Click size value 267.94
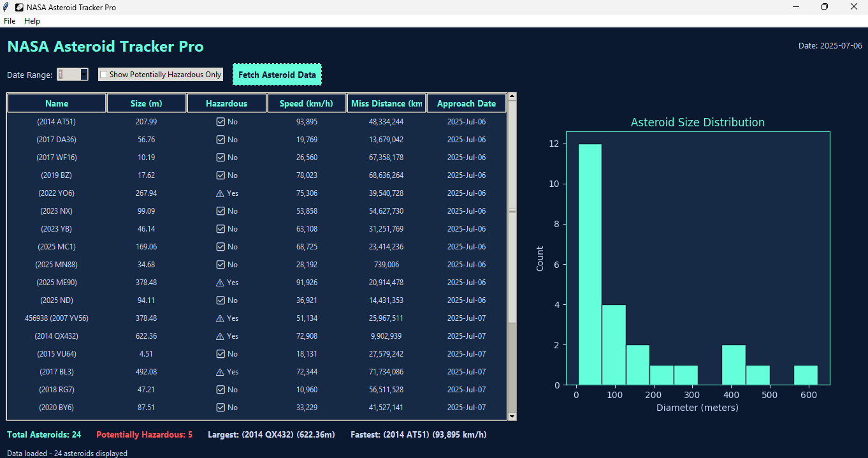The width and height of the screenshot is (868, 458). [147, 193]
